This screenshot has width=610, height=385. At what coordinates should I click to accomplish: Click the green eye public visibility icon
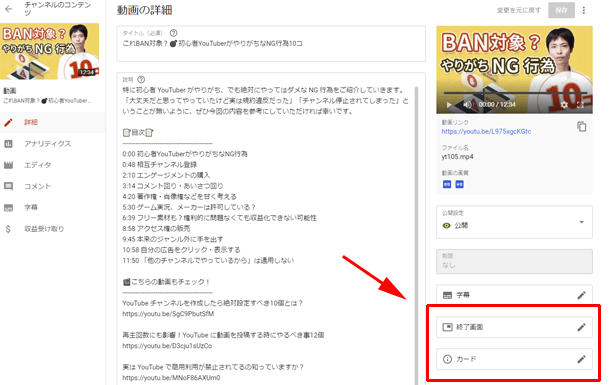(x=447, y=226)
